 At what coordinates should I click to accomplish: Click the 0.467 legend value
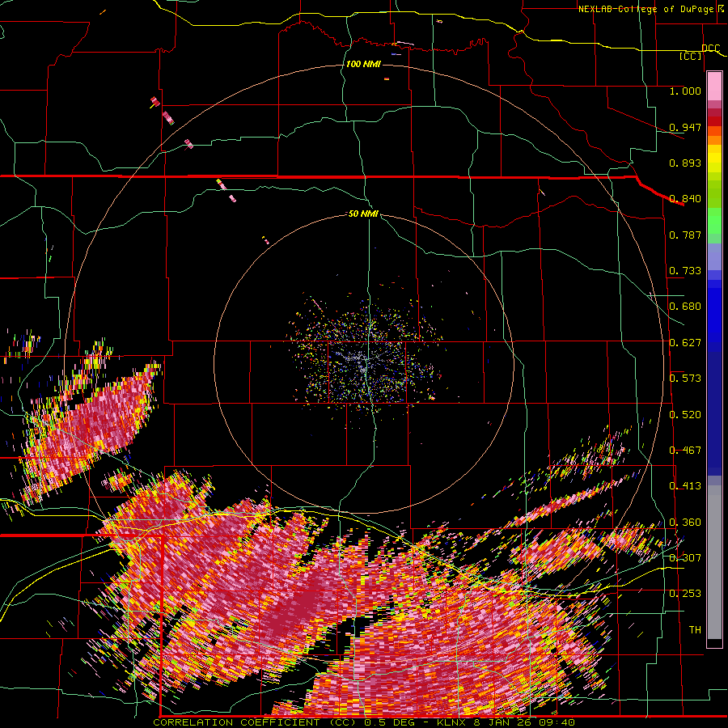[685, 451]
